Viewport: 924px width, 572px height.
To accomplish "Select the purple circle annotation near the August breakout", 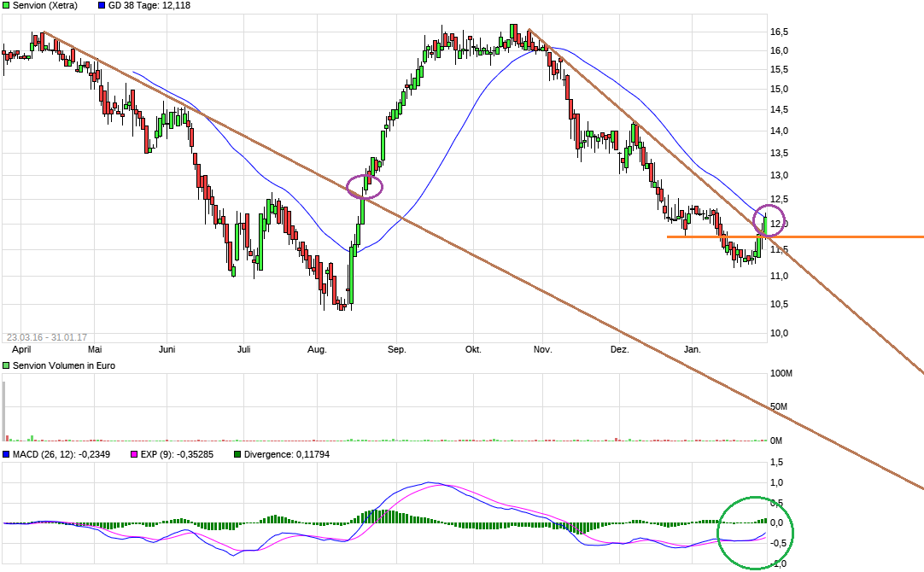I will (365, 188).
